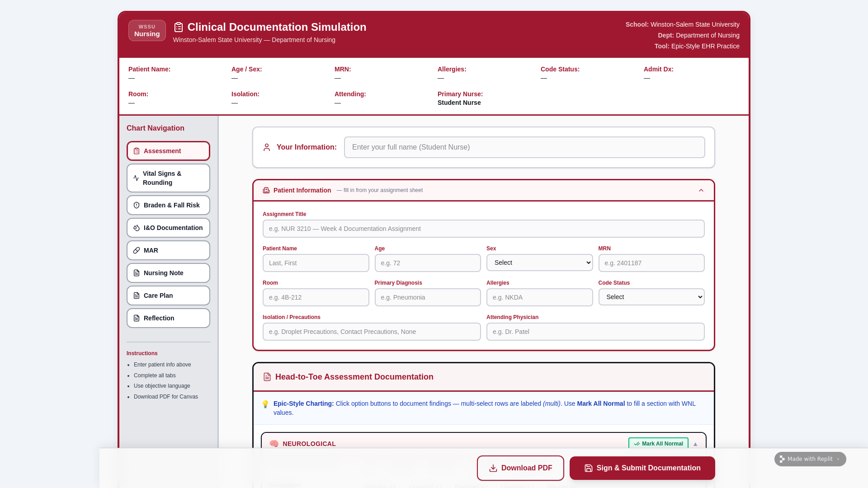
Task: Click the save icon in Sign & Submit button
Action: 589,468
